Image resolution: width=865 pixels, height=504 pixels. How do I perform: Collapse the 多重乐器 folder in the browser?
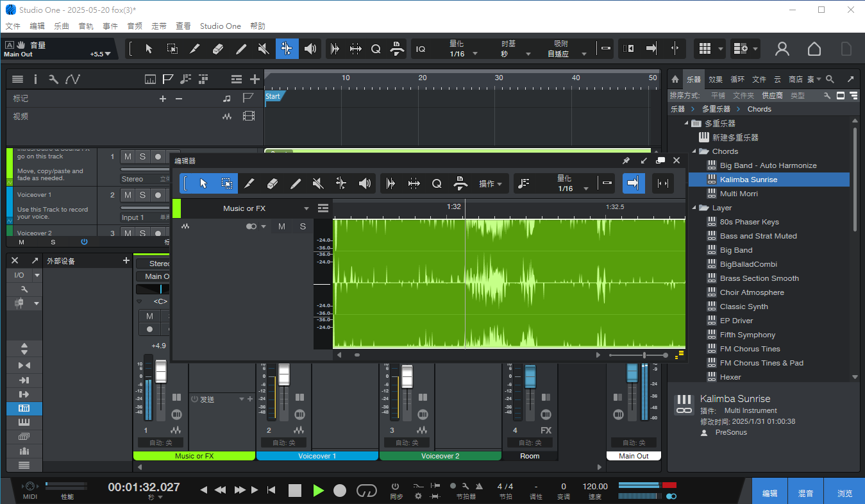(x=685, y=123)
